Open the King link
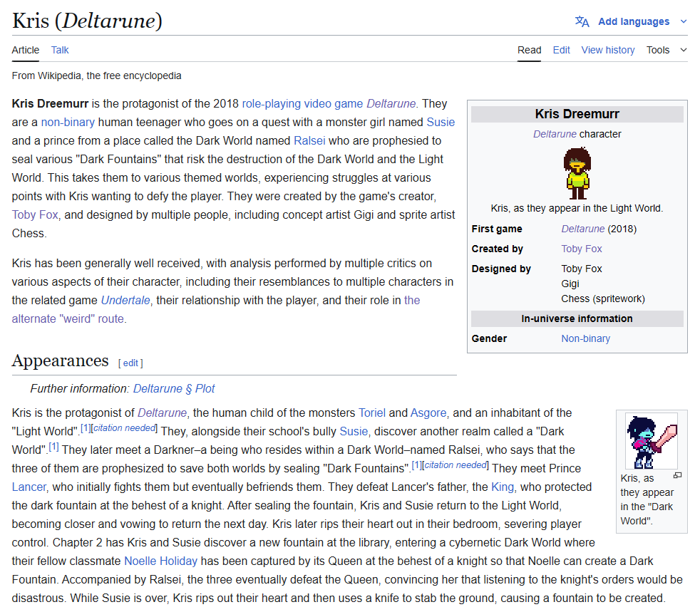The image size is (700, 612). (503, 487)
